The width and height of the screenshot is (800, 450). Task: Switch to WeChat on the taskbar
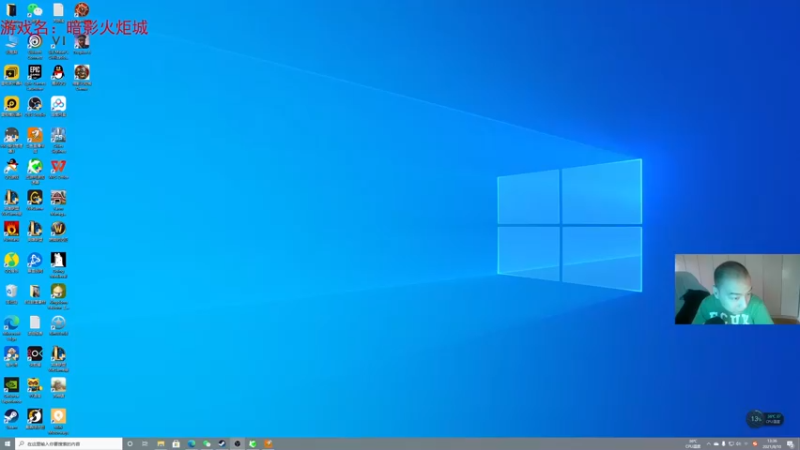207,444
